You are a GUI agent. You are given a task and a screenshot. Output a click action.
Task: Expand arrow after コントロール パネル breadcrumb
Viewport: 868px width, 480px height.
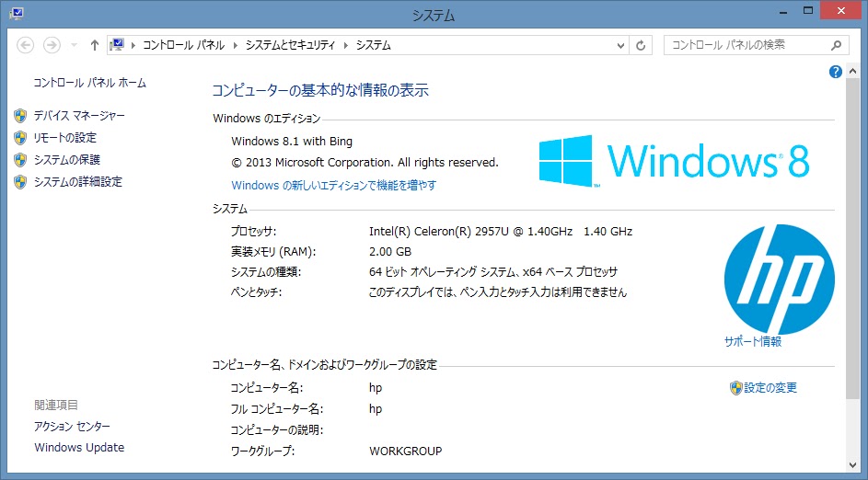coord(236,45)
